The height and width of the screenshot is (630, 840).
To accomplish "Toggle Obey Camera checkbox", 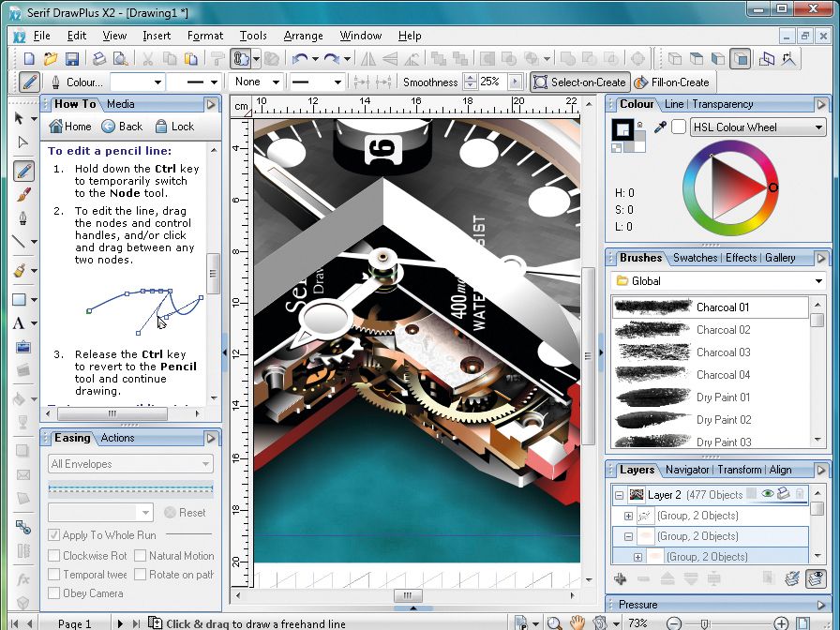I will click(53, 593).
